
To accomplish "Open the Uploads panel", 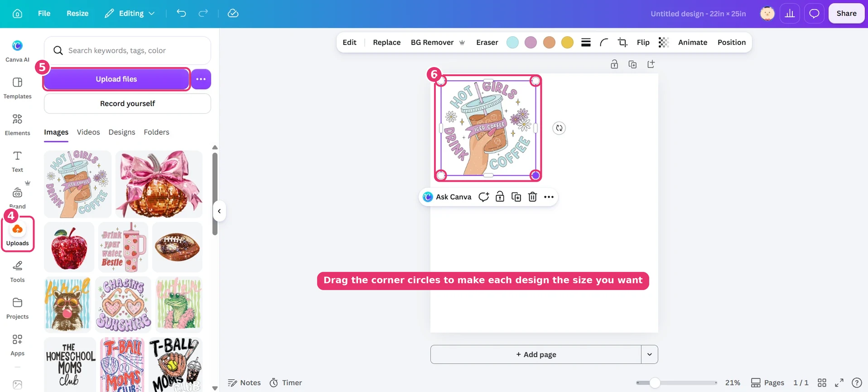I will tap(17, 234).
